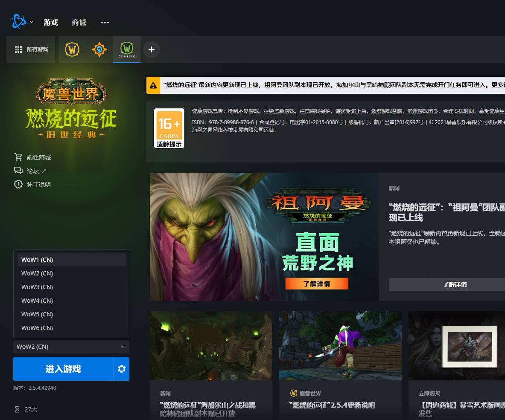This screenshot has width=505, height=420.
Task: Open the 海加尔山之战和黑暗神殿 news title
Action: coord(208,409)
